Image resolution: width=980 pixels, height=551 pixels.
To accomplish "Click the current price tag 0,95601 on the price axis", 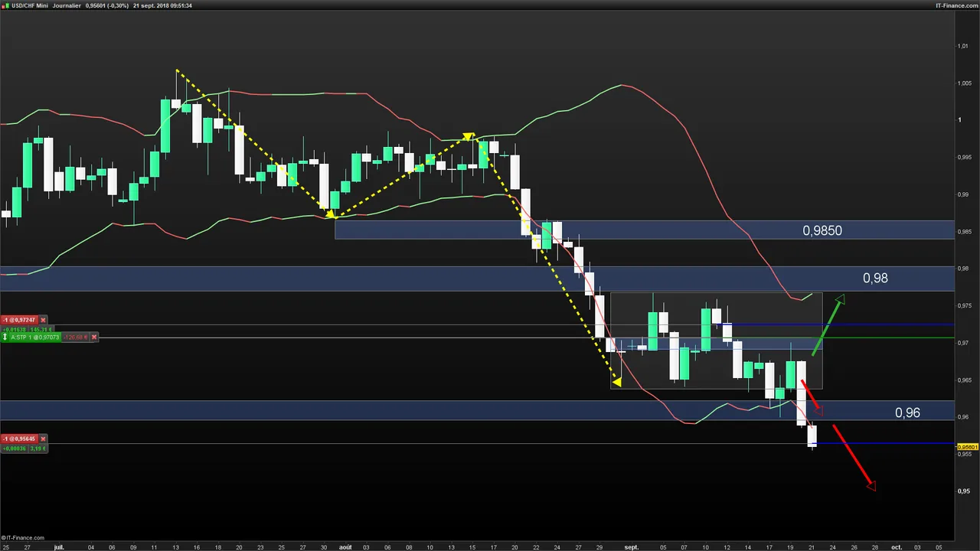I will [x=967, y=446].
